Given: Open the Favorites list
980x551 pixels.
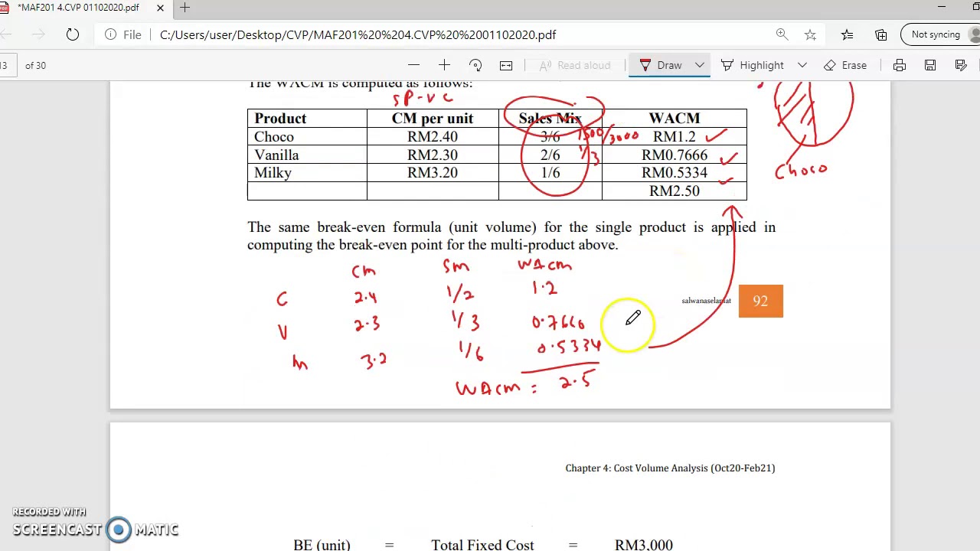Looking at the screenshot, I should tap(847, 34).
